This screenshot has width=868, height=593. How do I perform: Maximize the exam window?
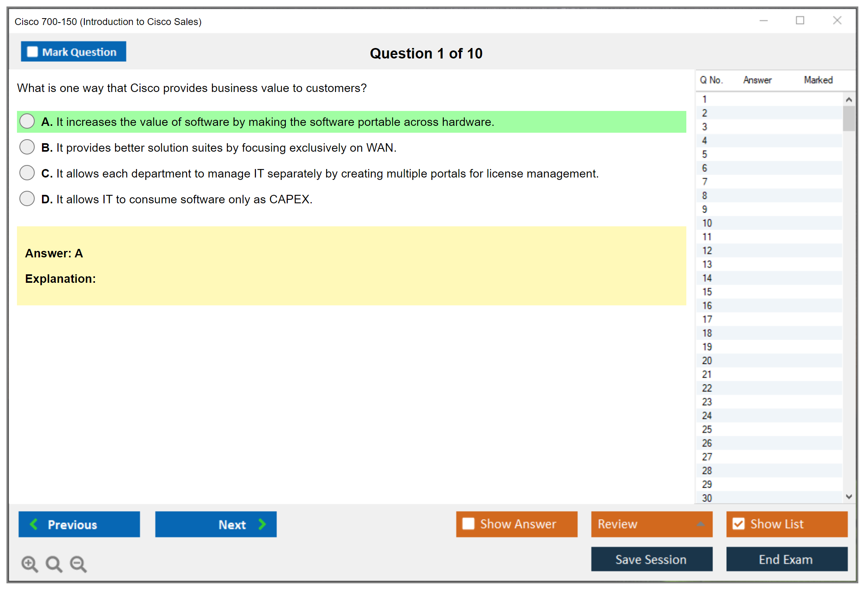click(x=800, y=21)
